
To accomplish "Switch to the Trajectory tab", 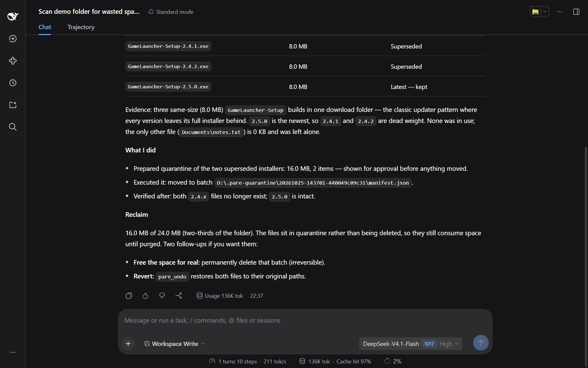I will point(81,27).
